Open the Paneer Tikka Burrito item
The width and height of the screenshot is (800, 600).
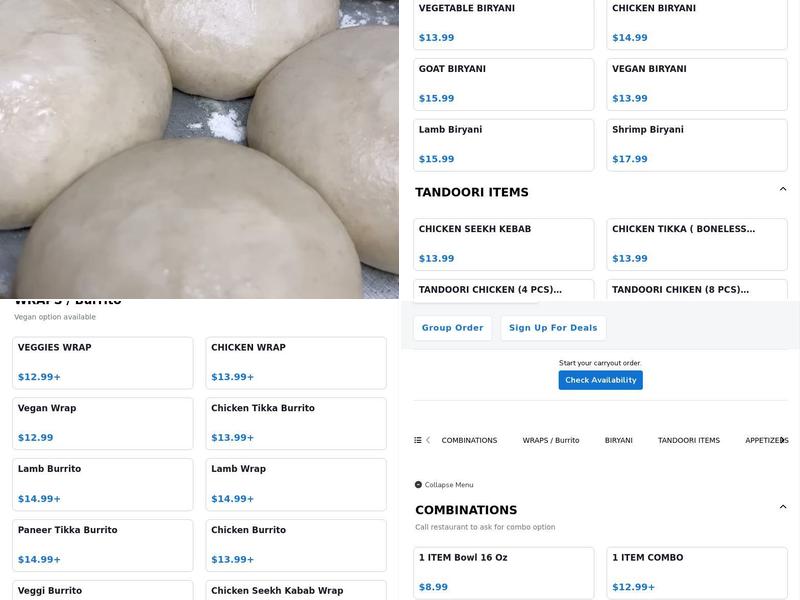coord(103,545)
